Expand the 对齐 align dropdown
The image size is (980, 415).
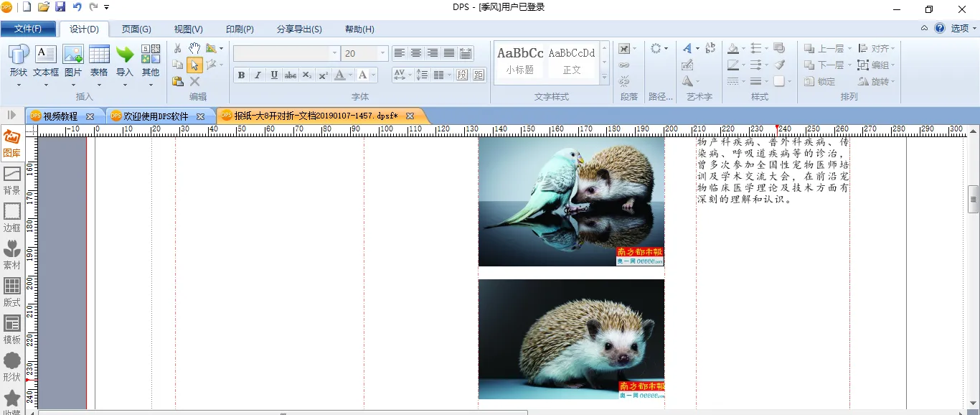[x=893, y=49]
